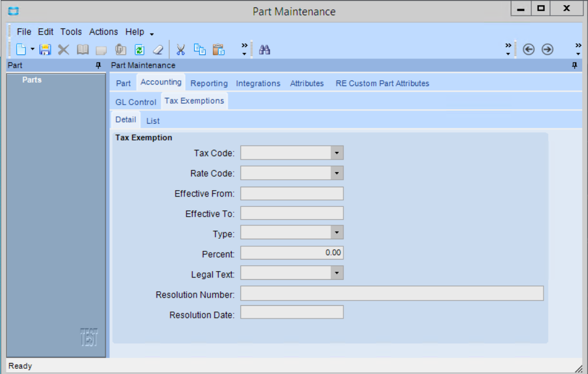Image resolution: width=588 pixels, height=374 pixels.
Task: Open the Rate Code dropdown
Action: 336,173
